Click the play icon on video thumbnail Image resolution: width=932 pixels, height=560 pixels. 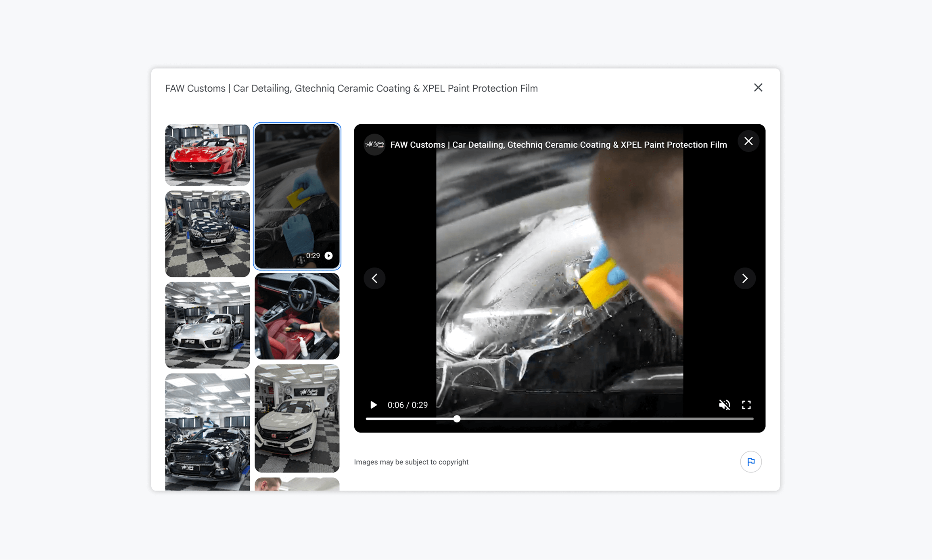(329, 256)
